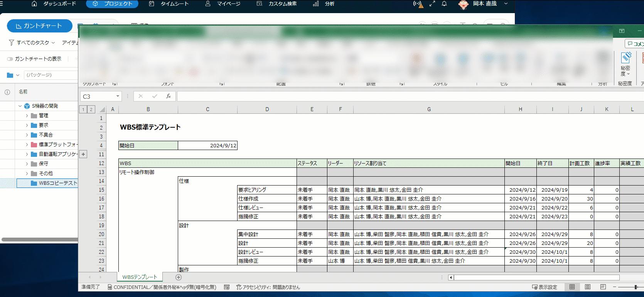Switch to Page Break Preview icon
This screenshot has width=644, height=297.
(603, 287)
